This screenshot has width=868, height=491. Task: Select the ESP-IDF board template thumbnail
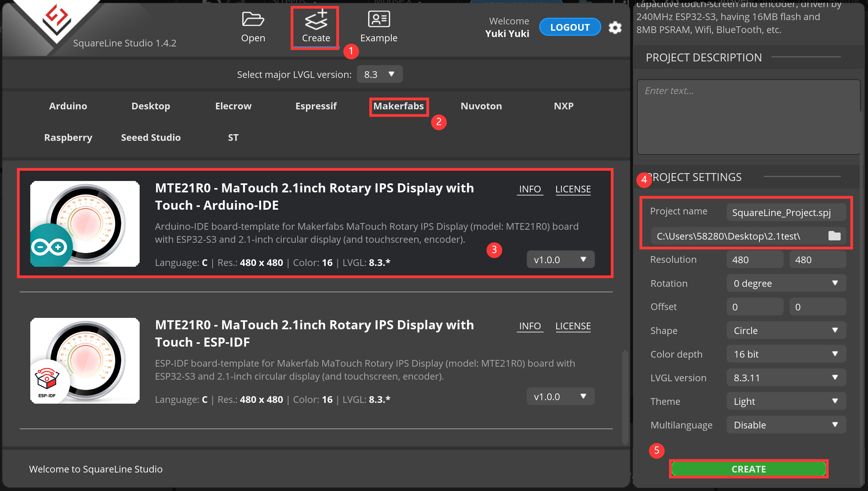[x=85, y=360]
